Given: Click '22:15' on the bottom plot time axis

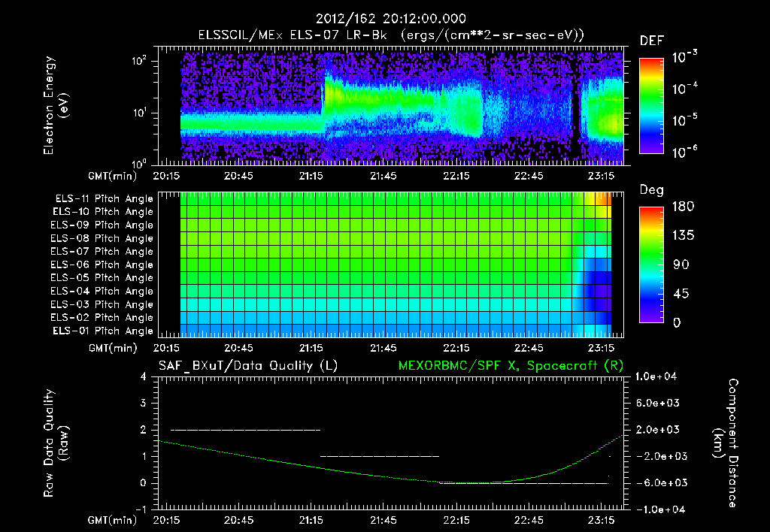Looking at the screenshot, I should pyautogui.click(x=456, y=520).
